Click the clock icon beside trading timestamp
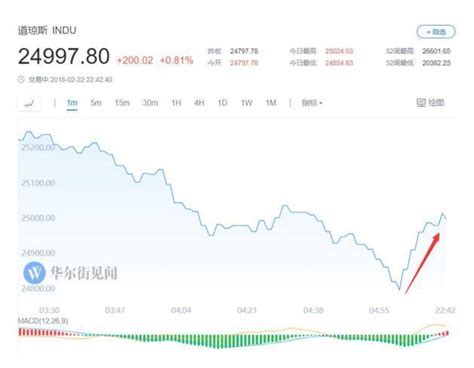Image resolution: width=474 pixels, height=368 pixels. click(x=21, y=80)
